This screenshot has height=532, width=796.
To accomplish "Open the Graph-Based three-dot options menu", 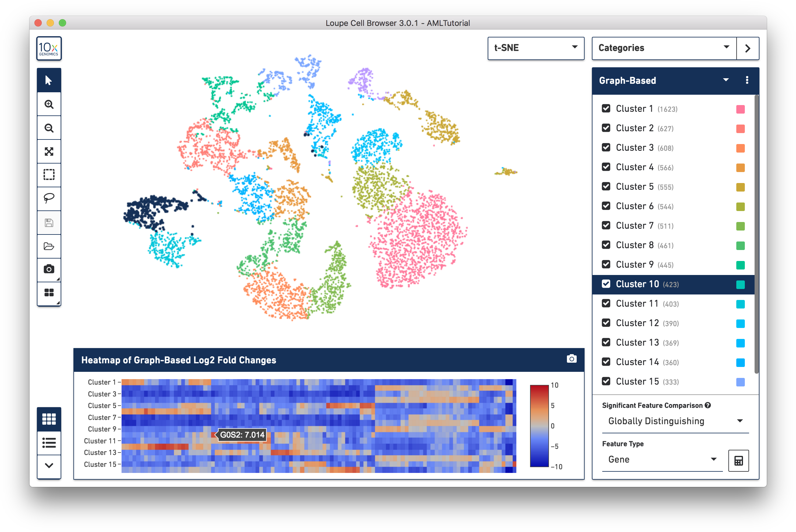I will pyautogui.click(x=747, y=80).
